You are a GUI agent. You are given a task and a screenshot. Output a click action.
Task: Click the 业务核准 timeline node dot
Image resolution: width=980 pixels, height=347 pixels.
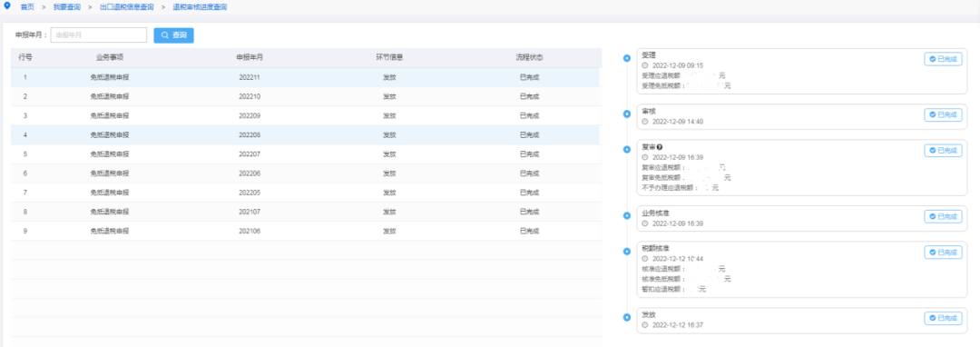tap(627, 215)
